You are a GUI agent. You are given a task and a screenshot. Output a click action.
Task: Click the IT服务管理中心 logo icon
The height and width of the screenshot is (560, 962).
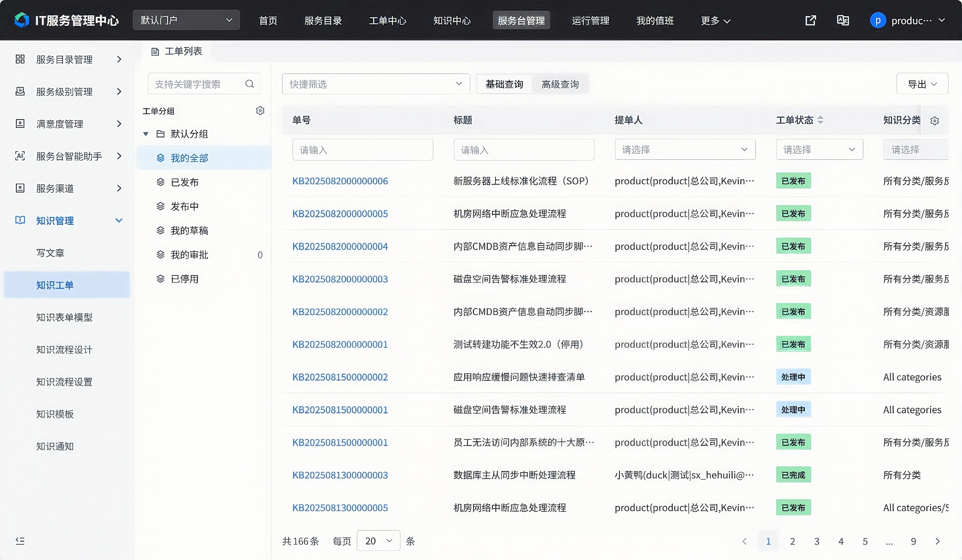click(21, 20)
